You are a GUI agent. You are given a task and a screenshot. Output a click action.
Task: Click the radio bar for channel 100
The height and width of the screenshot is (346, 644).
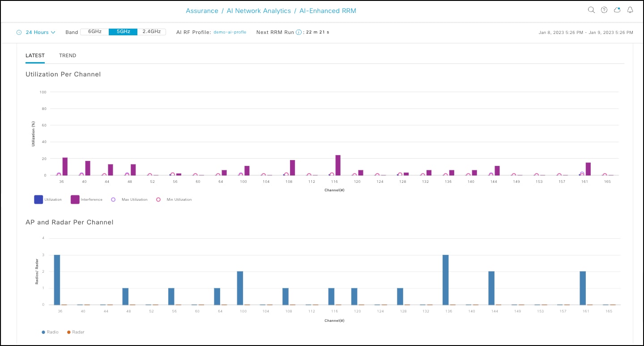click(x=240, y=288)
